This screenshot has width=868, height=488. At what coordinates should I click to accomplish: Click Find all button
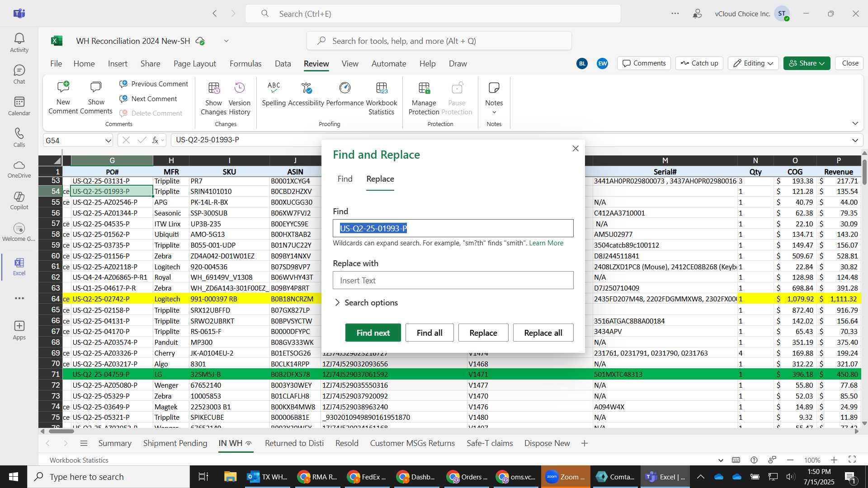(429, 333)
